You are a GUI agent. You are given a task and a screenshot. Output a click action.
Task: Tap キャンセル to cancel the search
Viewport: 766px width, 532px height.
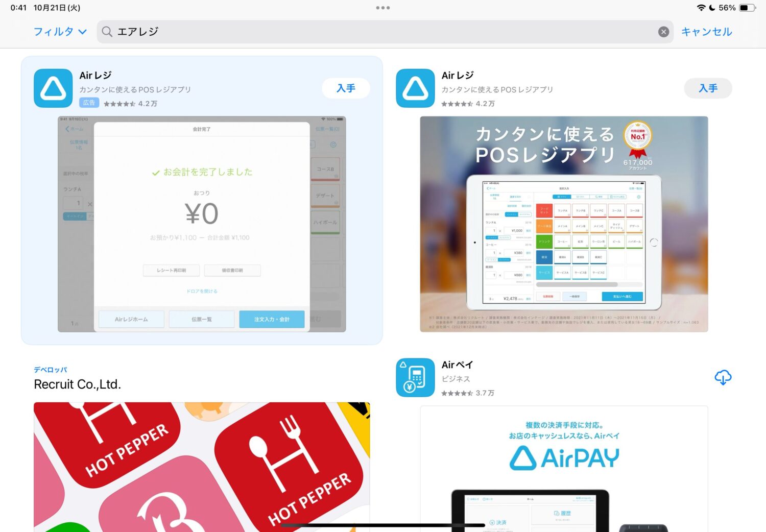706,32
